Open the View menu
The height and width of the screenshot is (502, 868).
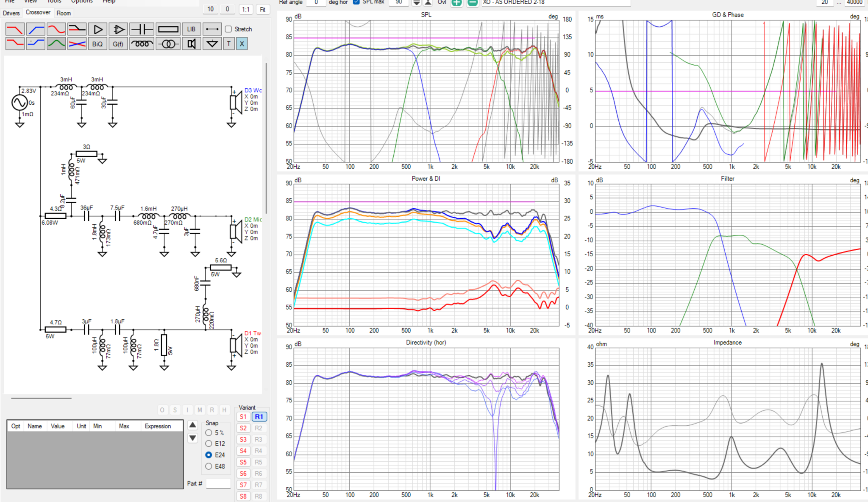point(31,1)
